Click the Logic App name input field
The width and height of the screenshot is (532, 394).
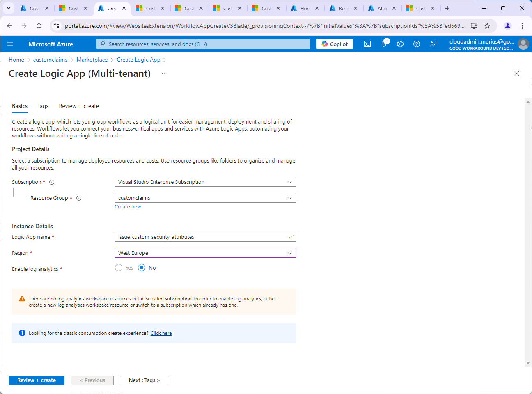pos(201,237)
